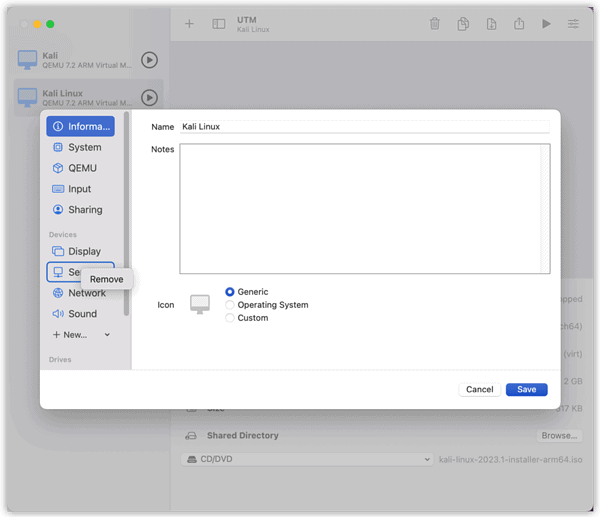This screenshot has width=600, height=517.
Task: Select the Generic icon radio button
Action: (230, 292)
